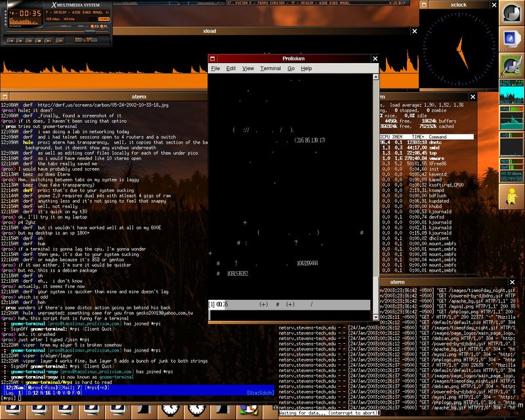
Task: Click the colorful logo icon in bottom bar
Action: click(x=249, y=410)
